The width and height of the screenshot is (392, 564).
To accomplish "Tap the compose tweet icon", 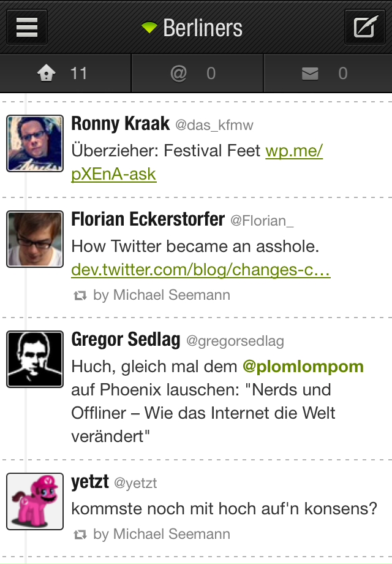I will click(364, 28).
